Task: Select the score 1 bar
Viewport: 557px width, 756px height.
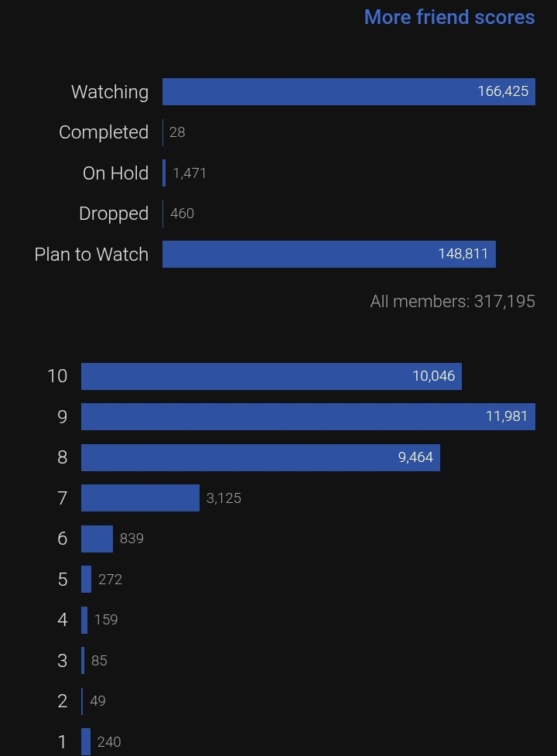Action: [86, 741]
